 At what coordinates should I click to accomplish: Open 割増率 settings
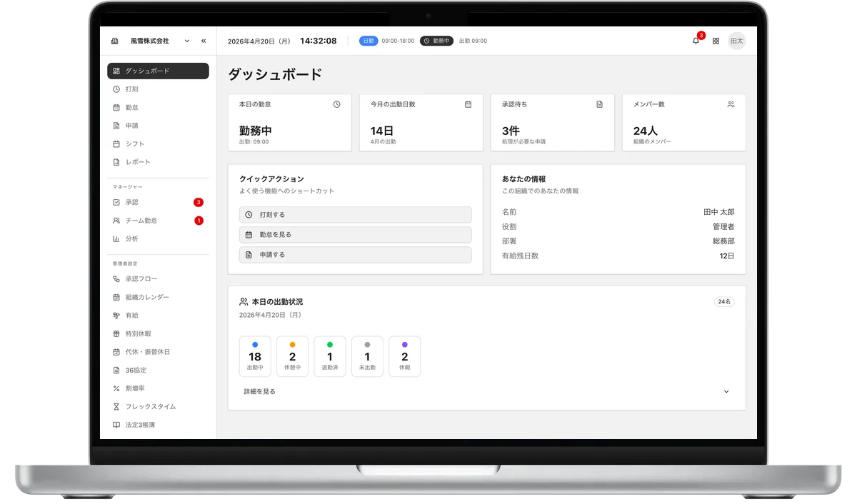158,388
